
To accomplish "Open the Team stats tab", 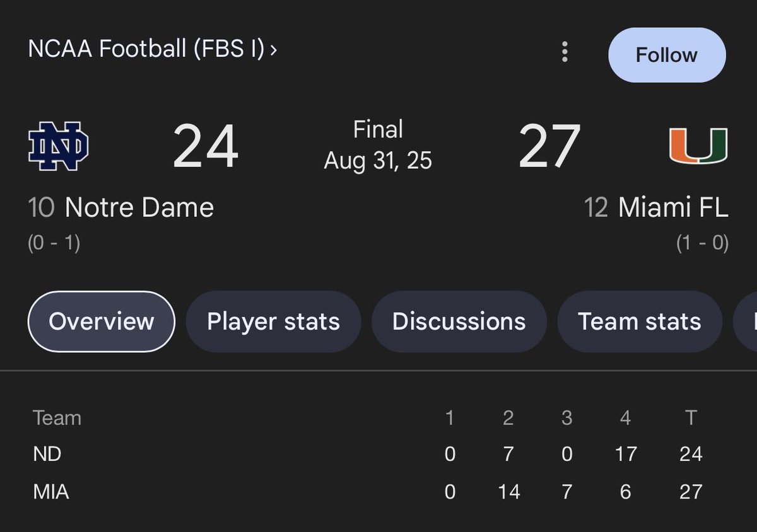I will pos(640,321).
